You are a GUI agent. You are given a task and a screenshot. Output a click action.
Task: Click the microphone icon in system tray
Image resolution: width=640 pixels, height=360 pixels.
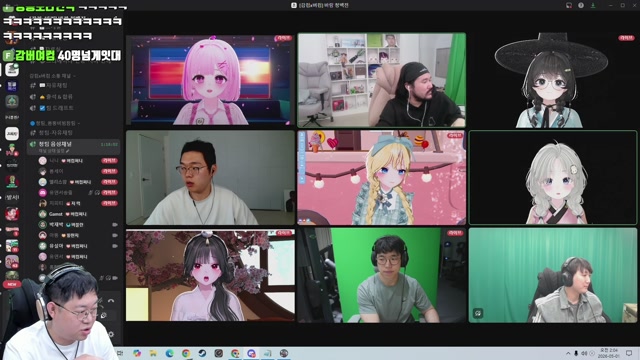point(576,353)
